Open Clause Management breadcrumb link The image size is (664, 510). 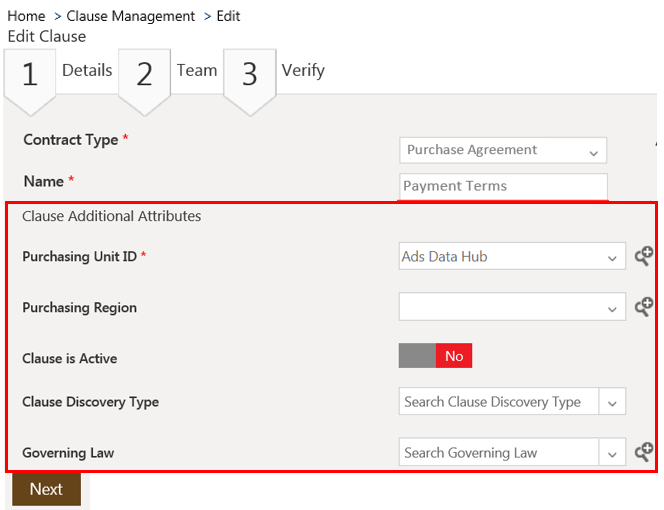coord(131,16)
